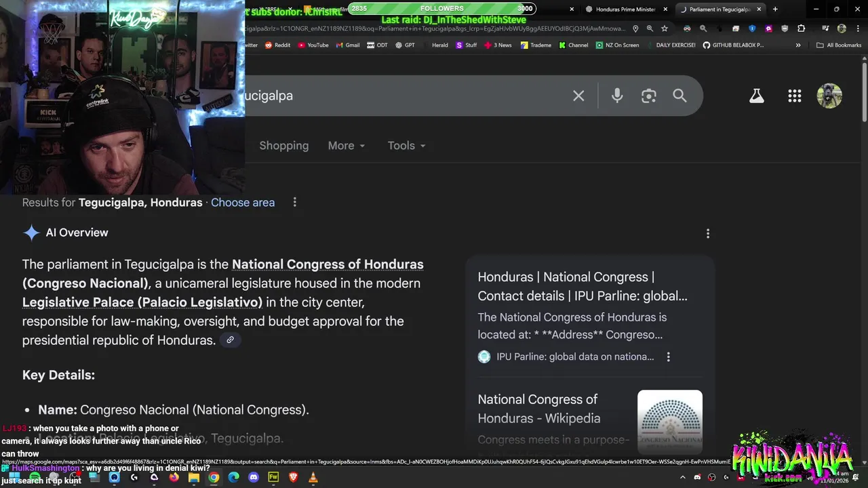Submit search with the magnifier icon
This screenshot has height=488, width=868.
tap(679, 96)
